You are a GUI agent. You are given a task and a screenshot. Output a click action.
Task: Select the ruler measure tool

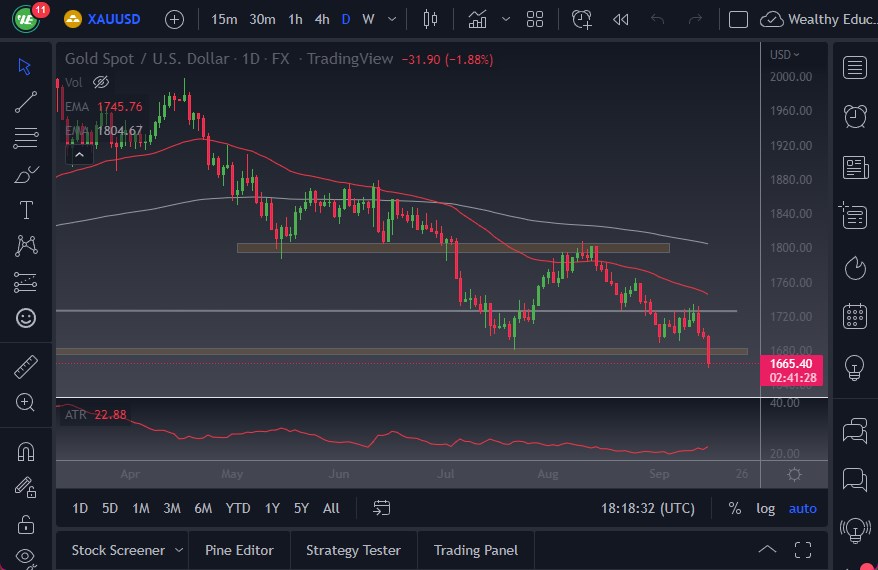click(26, 367)
